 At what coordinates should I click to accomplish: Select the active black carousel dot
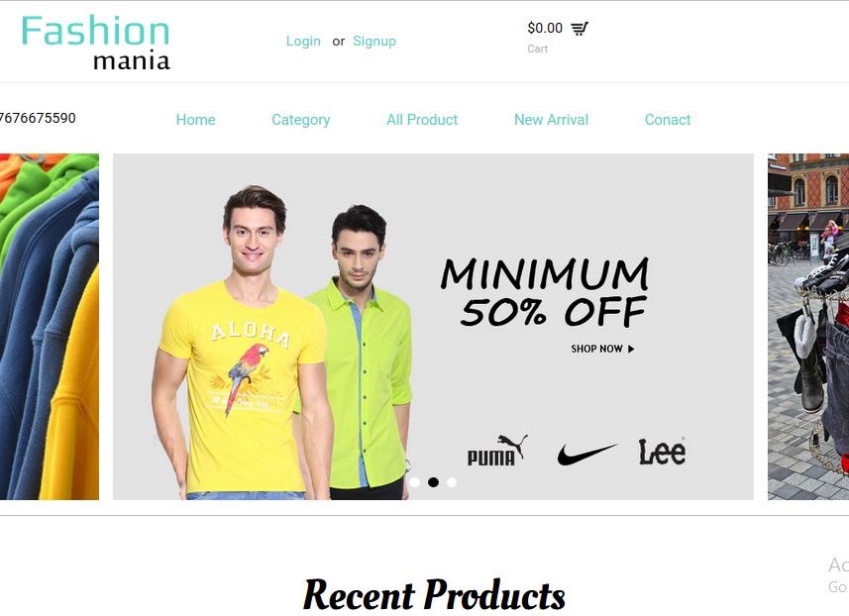click(x=433, y=481)
